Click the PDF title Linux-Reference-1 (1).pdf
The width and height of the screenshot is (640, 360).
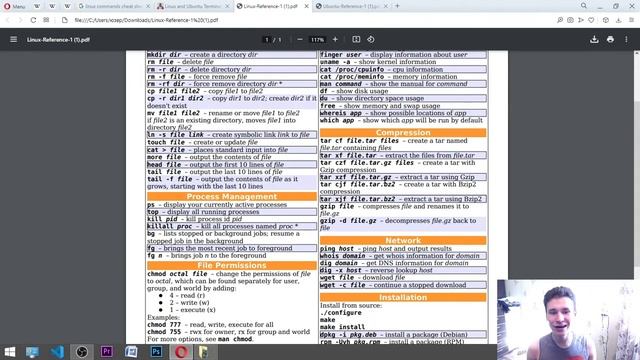point(58,40)
